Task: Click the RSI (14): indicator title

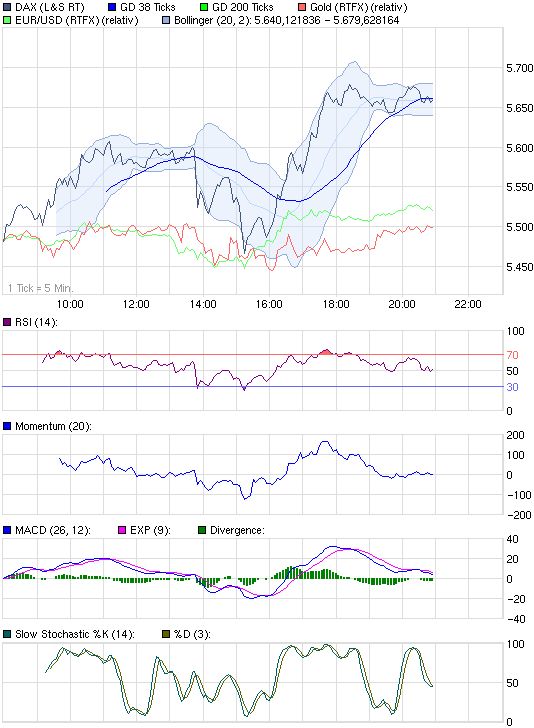Action: tap(36, 322)
